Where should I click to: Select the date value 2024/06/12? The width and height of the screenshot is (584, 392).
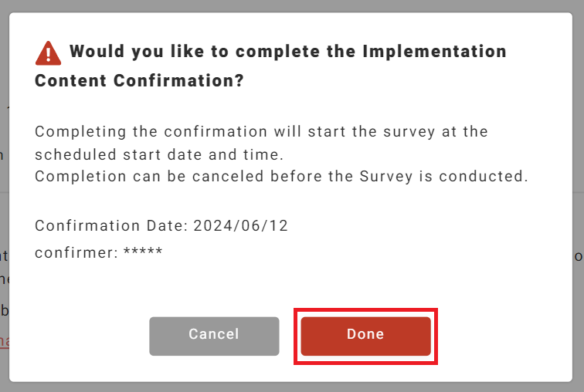click(240, 225)
